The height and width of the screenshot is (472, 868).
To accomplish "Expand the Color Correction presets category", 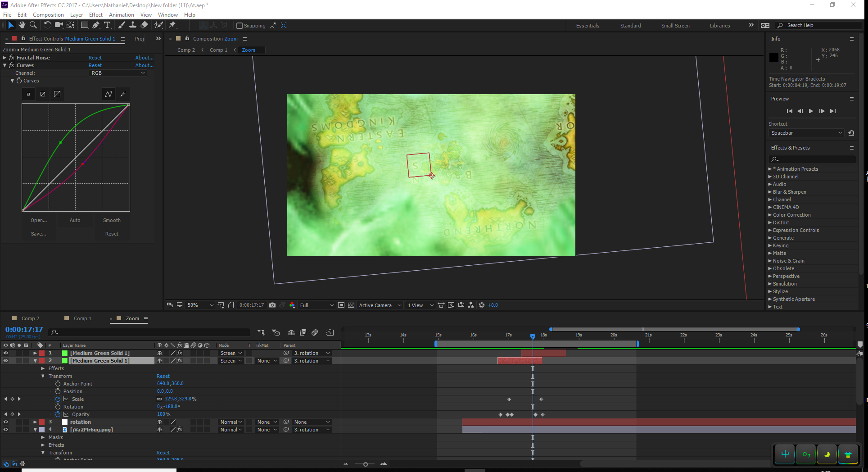I will click(770, 215).
